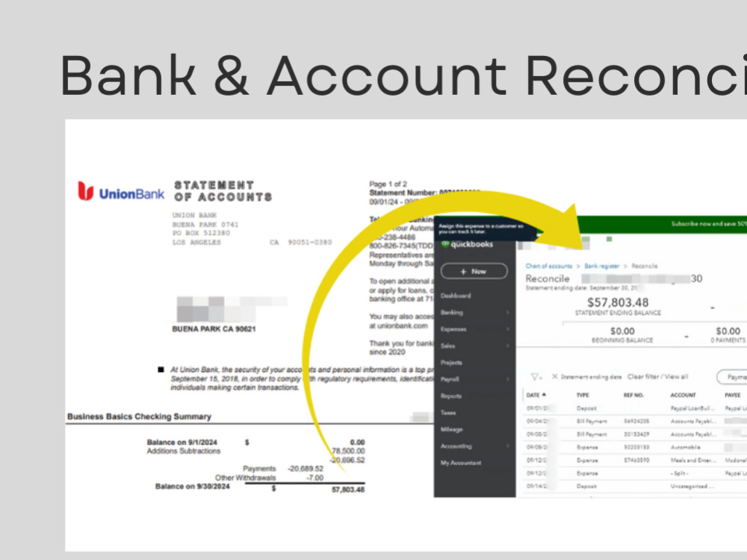Follow the Bank register breadcrumb link
Viewport: 747px width, 560px height.
coord(601,267)
